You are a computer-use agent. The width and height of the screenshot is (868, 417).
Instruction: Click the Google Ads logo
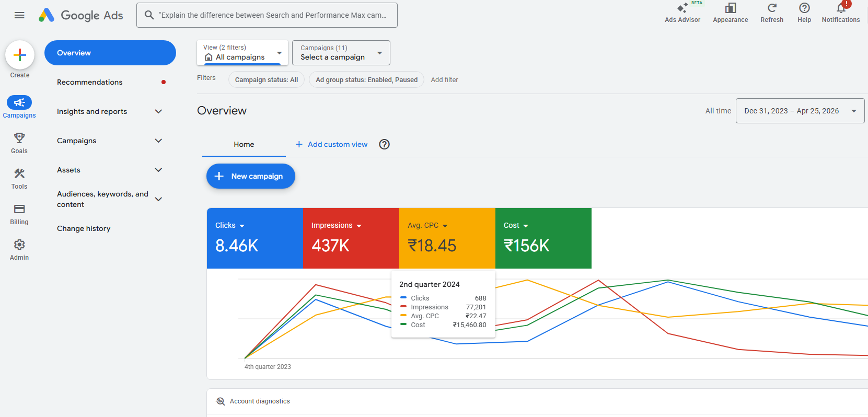pyautogui.click(x=81, y=15)
